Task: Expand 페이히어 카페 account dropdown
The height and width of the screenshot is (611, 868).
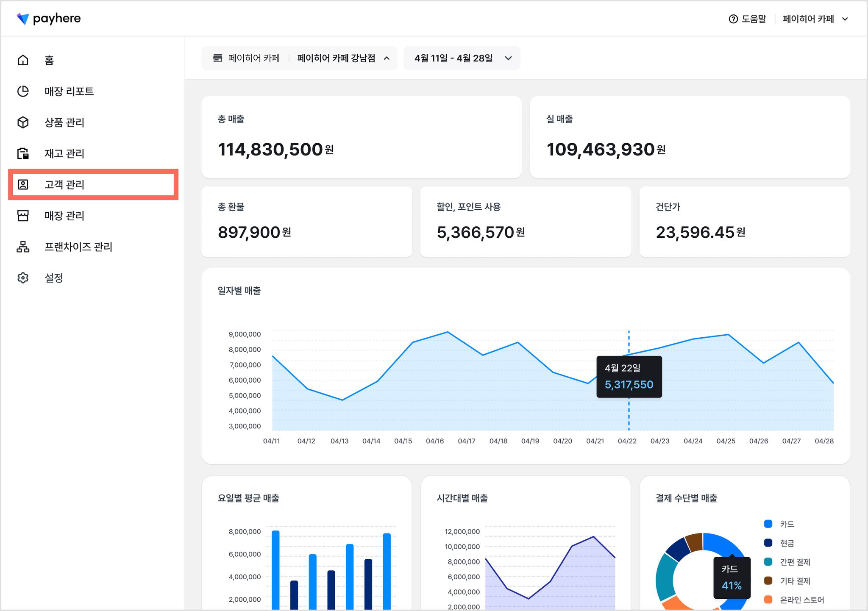Action: pos(815,19)
